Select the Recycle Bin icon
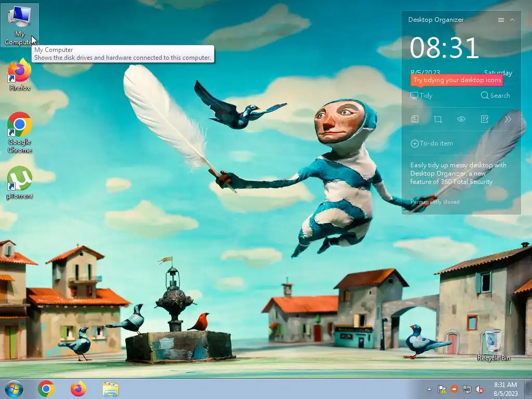 click(x=494, y=345)
